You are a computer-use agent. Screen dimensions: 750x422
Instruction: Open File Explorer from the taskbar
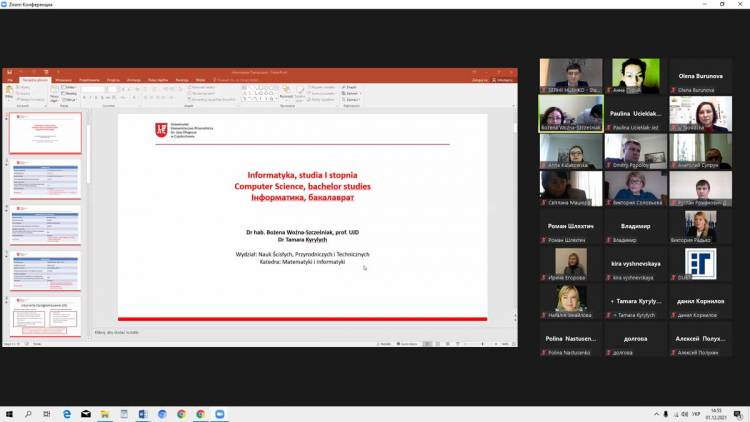click(x=105, y=414)
